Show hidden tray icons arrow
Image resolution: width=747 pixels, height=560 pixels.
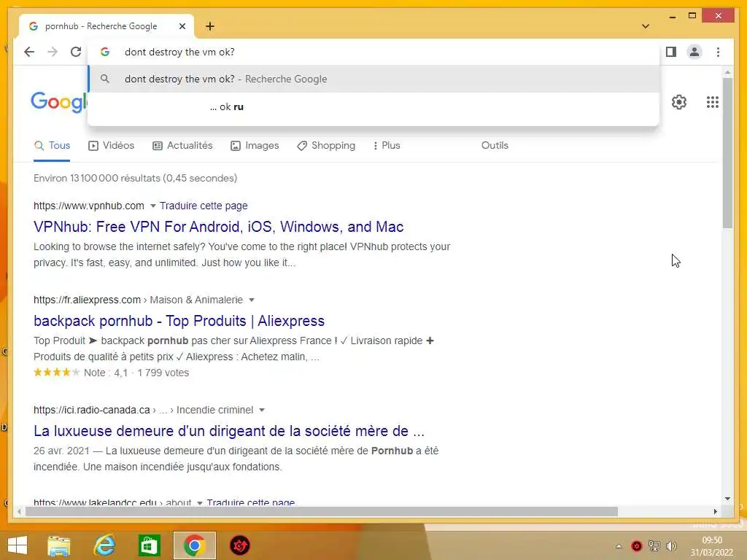619,546
